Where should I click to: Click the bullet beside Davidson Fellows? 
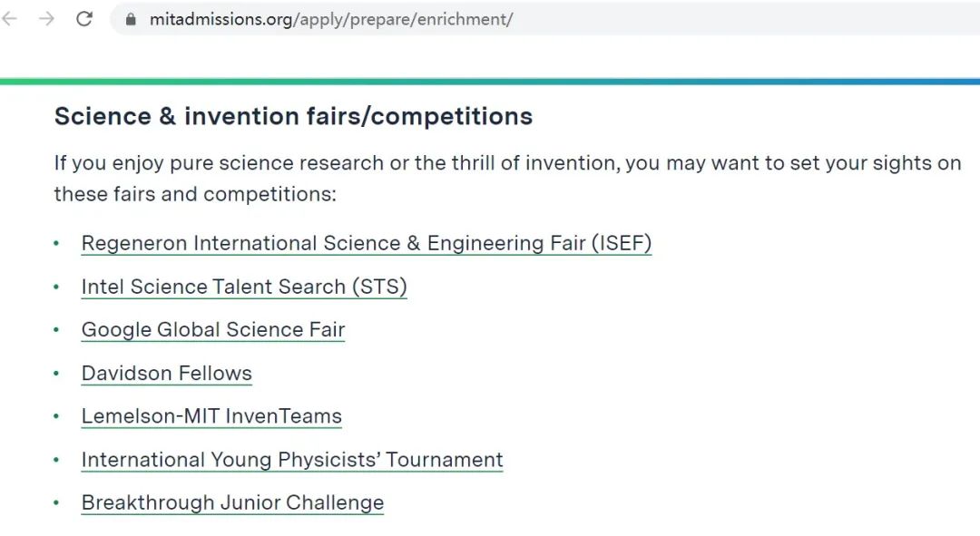(56, 373)
